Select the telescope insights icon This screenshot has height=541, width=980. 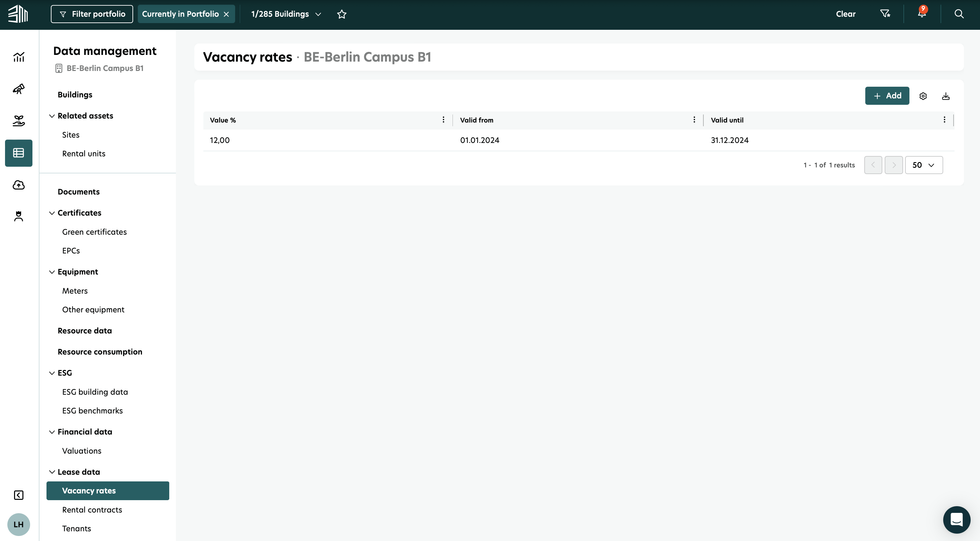[18, 89]
